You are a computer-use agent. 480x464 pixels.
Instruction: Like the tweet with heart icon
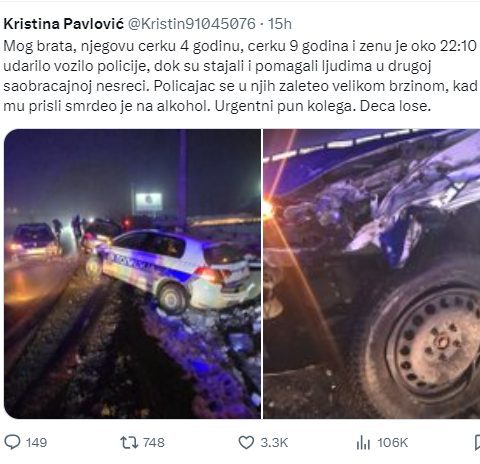[246, 443]
